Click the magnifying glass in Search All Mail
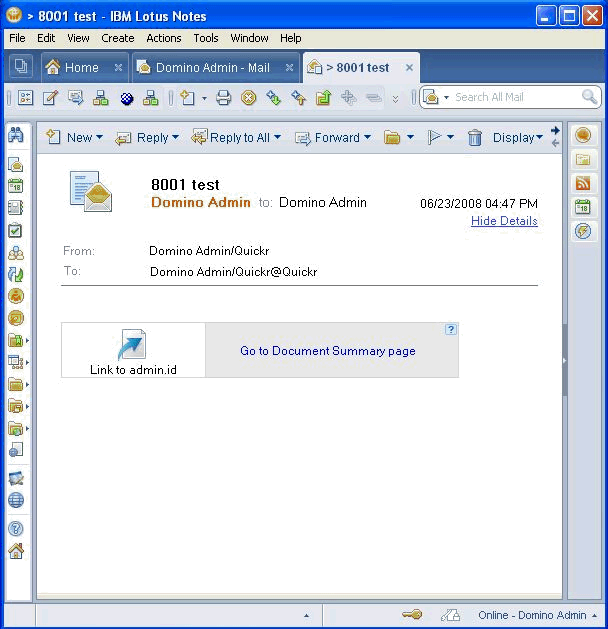The height and width of the screenshot is (629, 608). tap(589, 97)
